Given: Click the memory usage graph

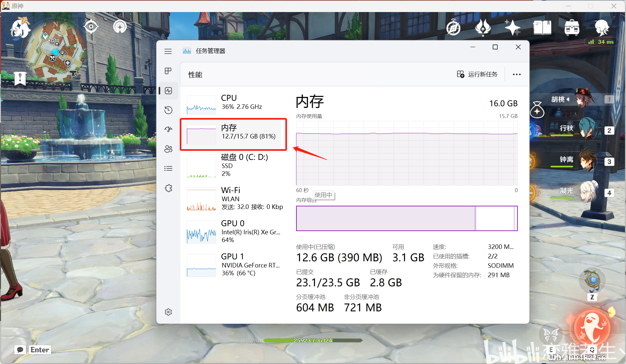Looking at the screenshot, I should (407, 153).
